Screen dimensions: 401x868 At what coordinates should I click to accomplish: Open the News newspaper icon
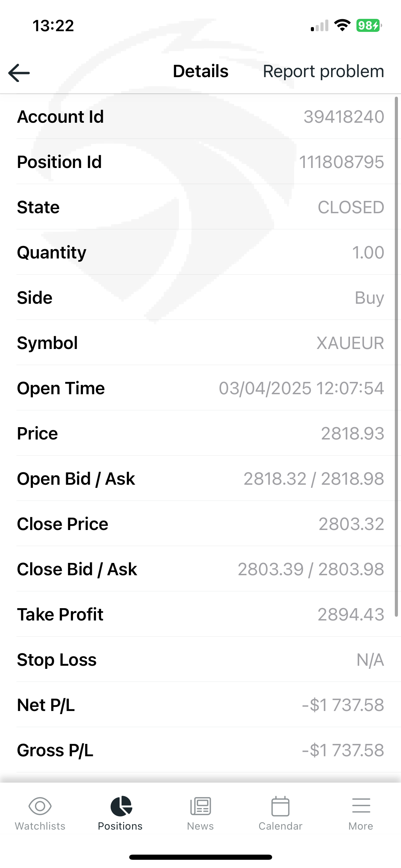click(200, 806)
